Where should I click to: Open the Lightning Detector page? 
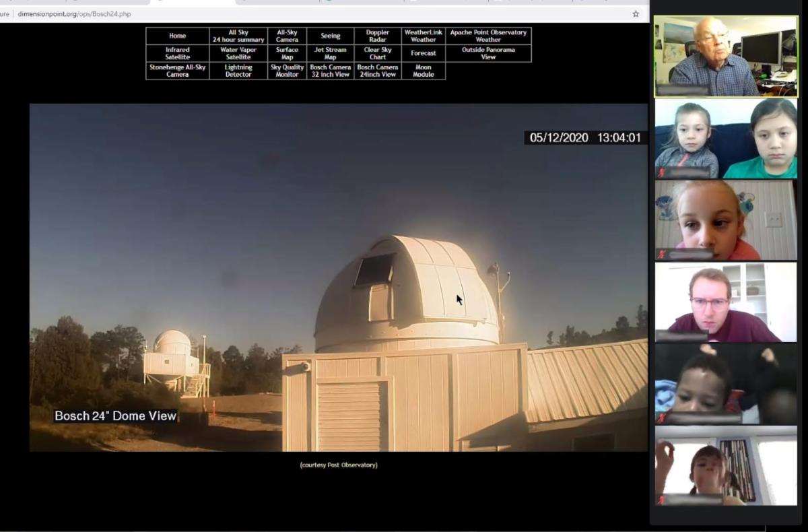[x=238, y=71]
